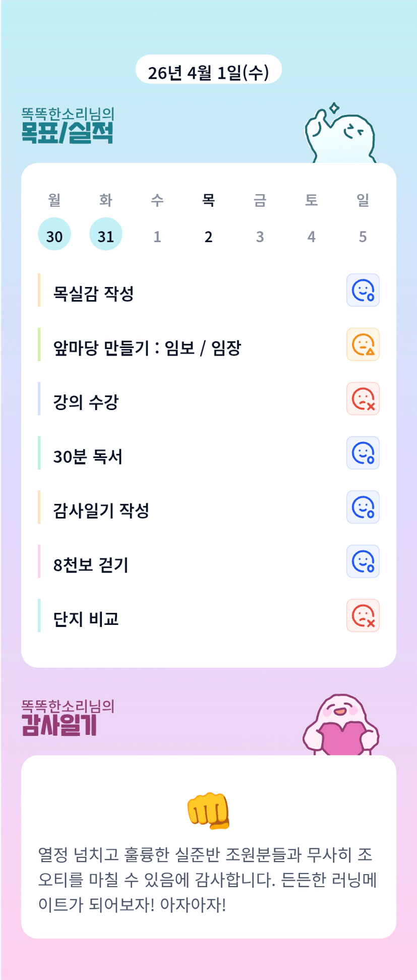
Task: Select Monday the 30th
Action: (x=54, y=235)
